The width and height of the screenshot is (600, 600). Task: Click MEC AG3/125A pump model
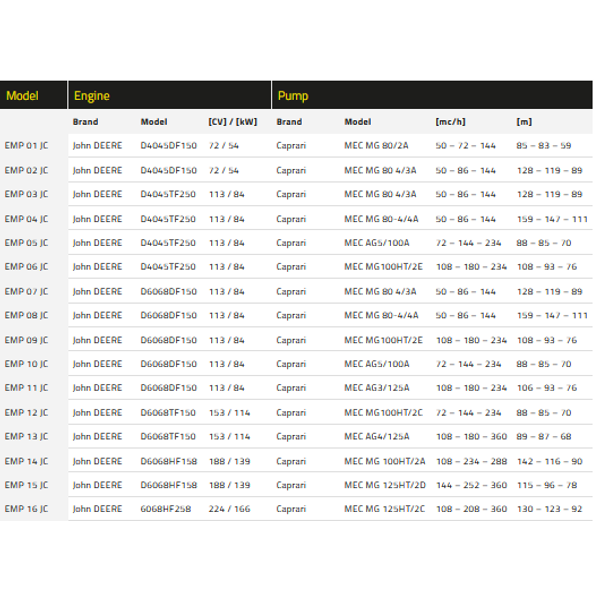click(x=377, y=388)
